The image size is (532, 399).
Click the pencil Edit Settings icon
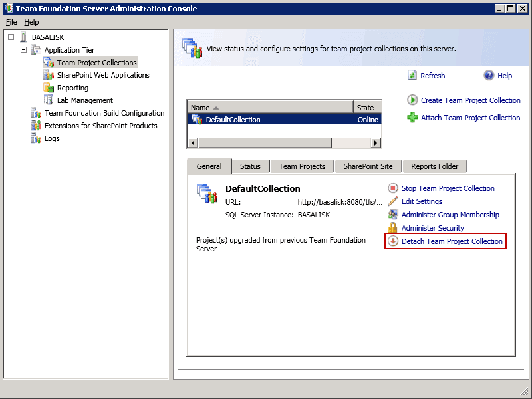coord(393,201)
